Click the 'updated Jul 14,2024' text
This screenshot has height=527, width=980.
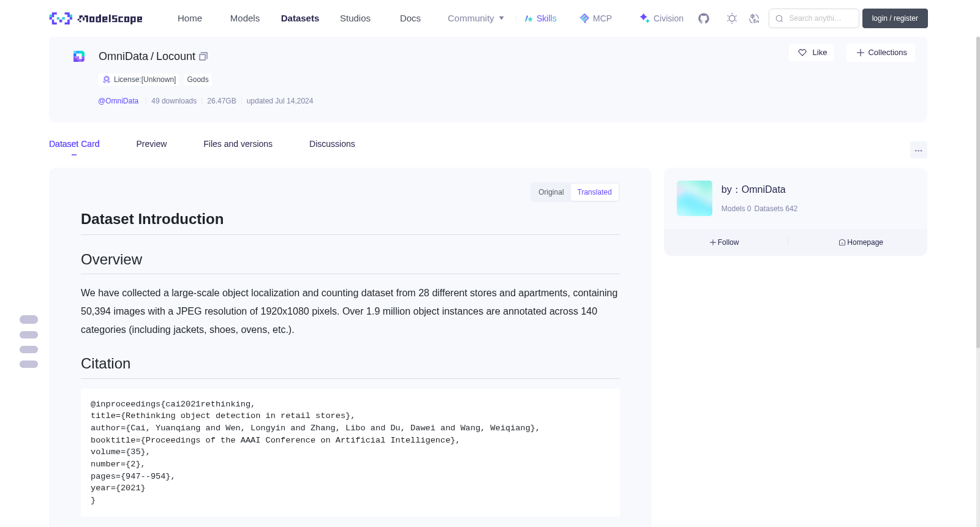[280, 101]
